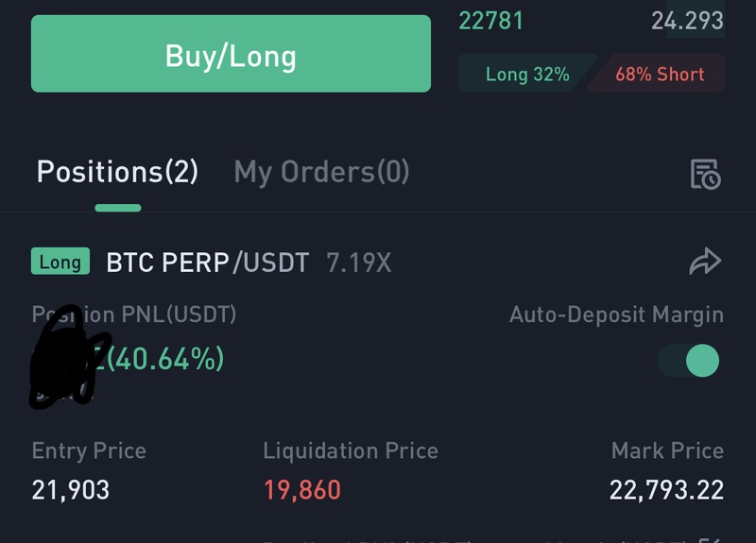Tap the Long position badge
Image resolution: width=756 pixels, height=543 pixels.
click(x=60, y=262)
